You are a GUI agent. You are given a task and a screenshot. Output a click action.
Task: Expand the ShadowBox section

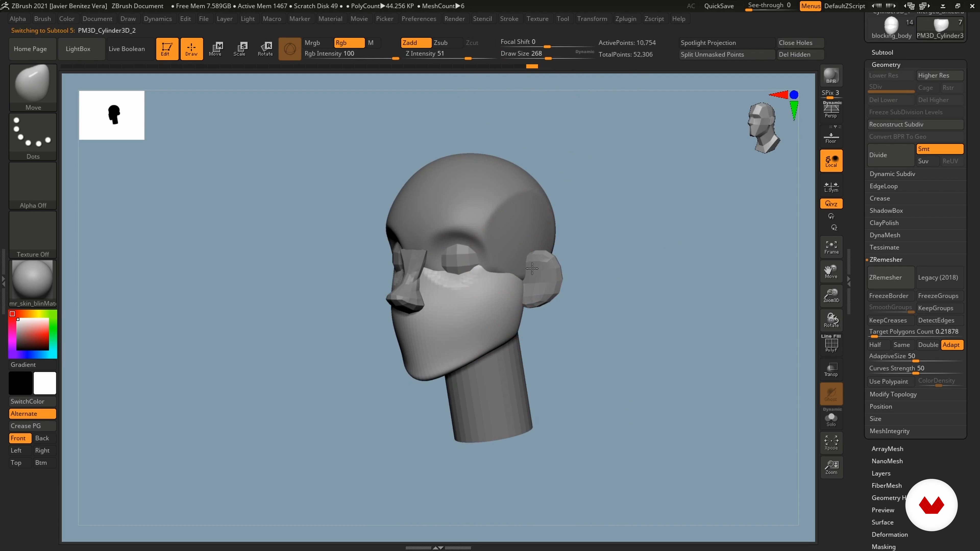click(886, 210)
